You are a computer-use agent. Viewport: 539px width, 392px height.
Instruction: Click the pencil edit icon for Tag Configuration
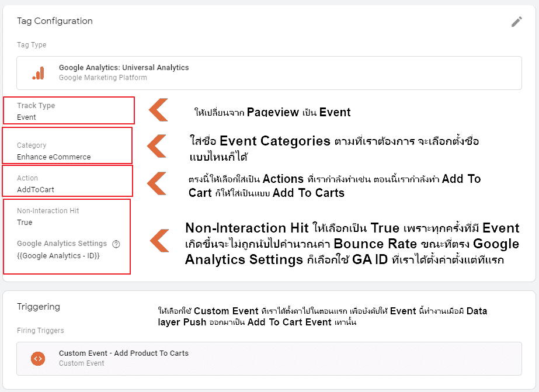(x=516, y=21)
